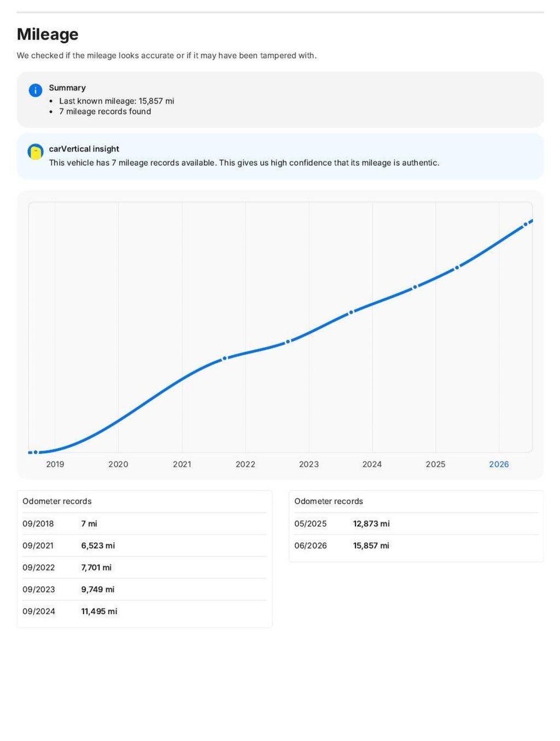Select the 09/2018 data point on chart
This screenshot has width=560, height=741.
click(36, 452)
